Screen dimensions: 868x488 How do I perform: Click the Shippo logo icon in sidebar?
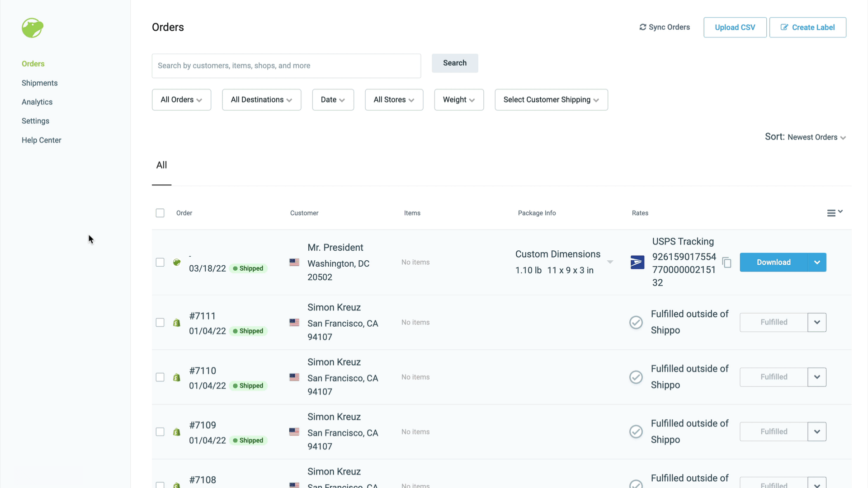32,28
